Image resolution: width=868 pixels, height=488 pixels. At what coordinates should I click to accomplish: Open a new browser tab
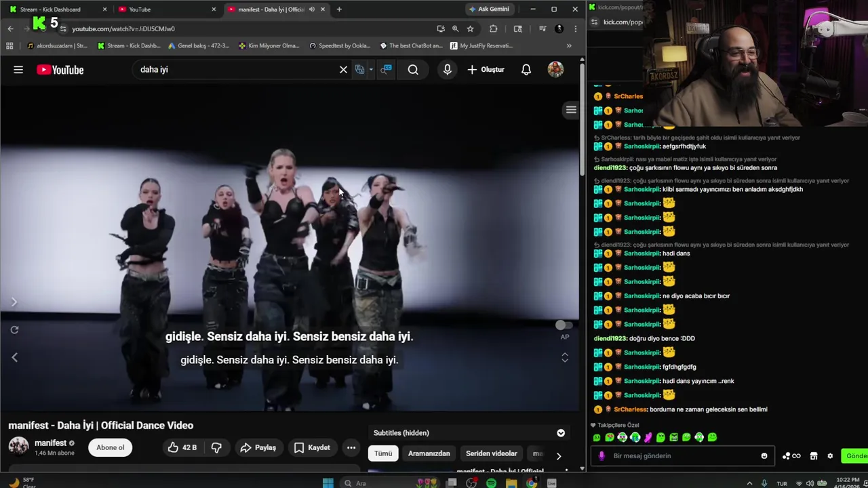pos(339,9)
